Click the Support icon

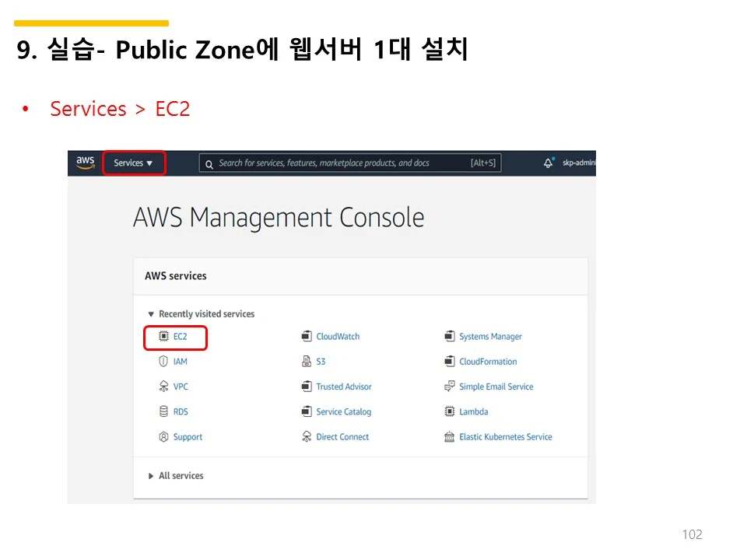point(163,436)
